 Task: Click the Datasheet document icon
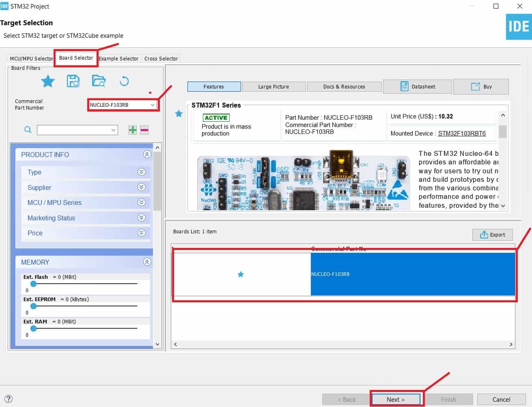404,86
